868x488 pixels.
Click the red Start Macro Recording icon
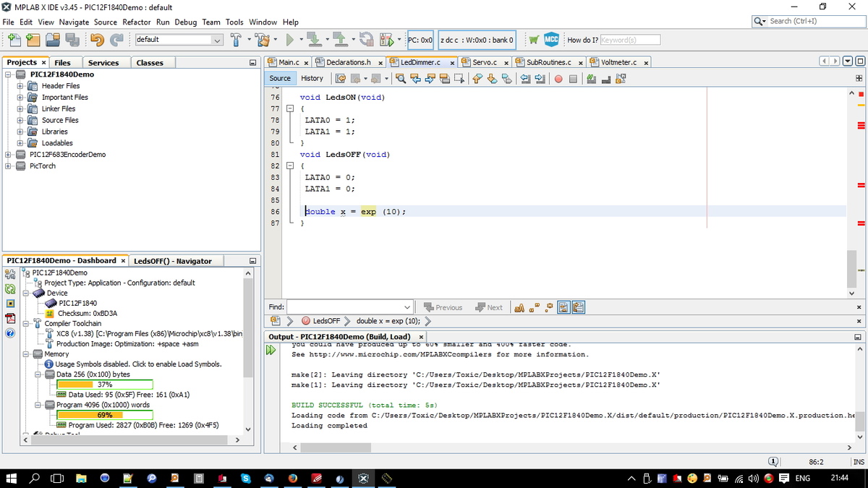pos(559,78)
